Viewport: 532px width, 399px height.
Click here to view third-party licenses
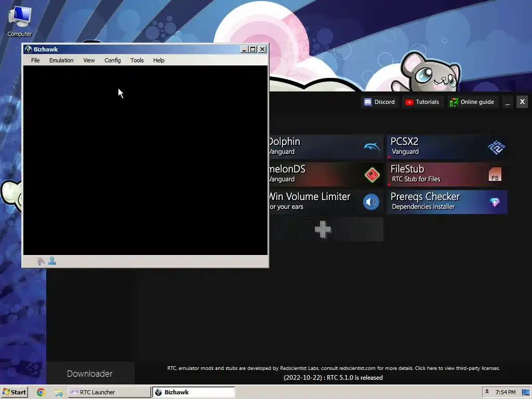click(457, 368)
